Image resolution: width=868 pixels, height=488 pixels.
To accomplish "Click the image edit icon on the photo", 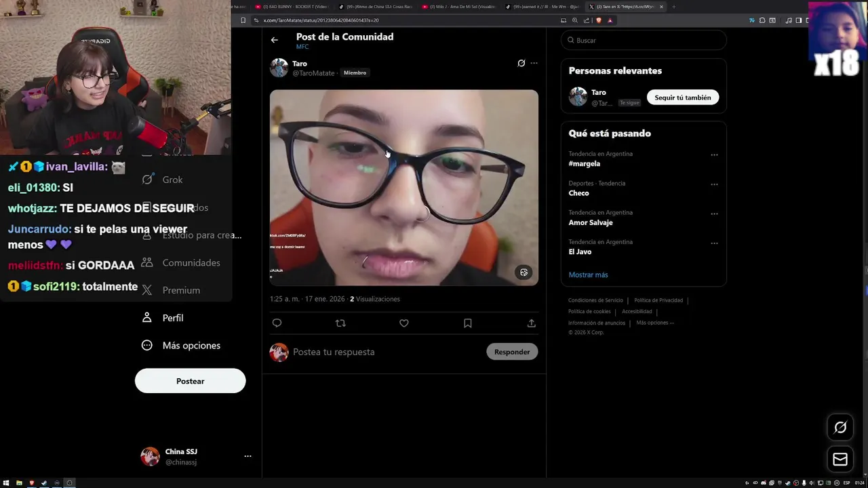I will point(524,272).
